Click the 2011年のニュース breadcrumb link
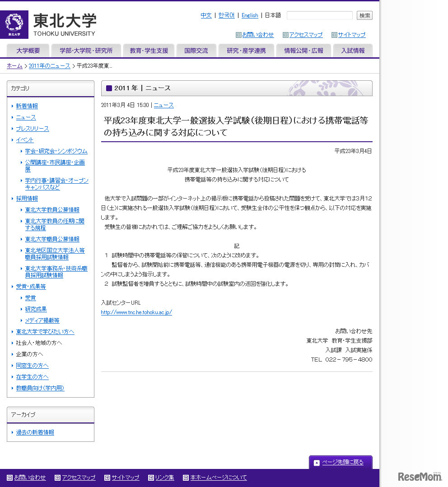 coord(49,66)
